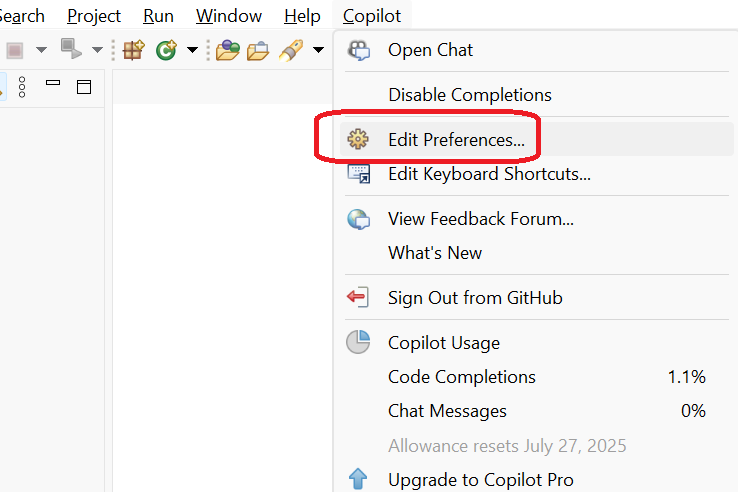Expand the search flashlight dropdown arrow
Screen dimensions: 738x492
point(318,49)
